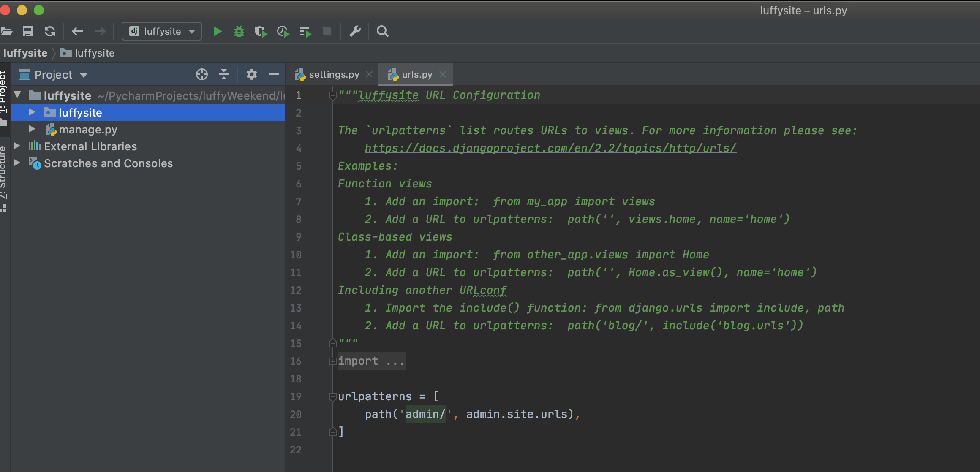Click luffysite root in breadcrumb bar
The height and width of the screenshot is (472, 980).
25,53
